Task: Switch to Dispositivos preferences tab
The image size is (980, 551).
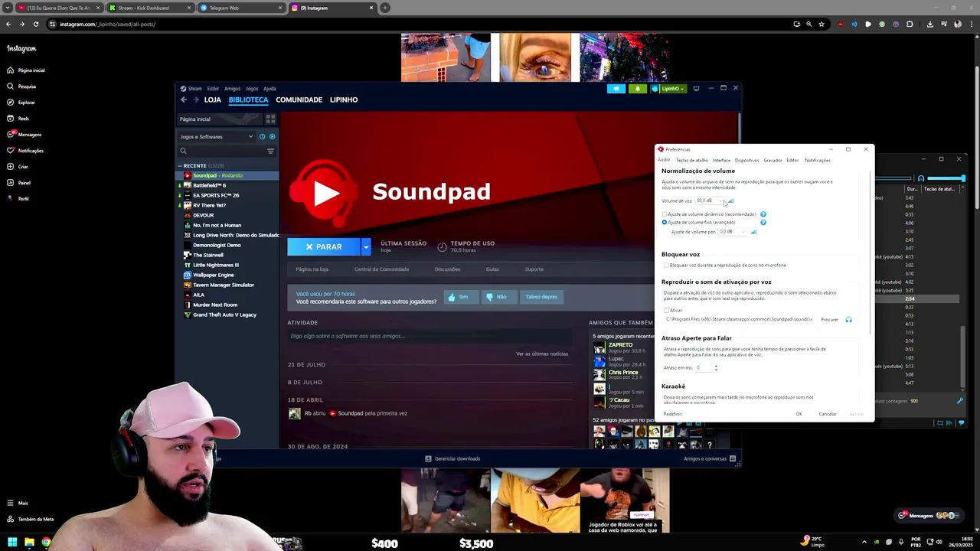Action: point(747,161)
